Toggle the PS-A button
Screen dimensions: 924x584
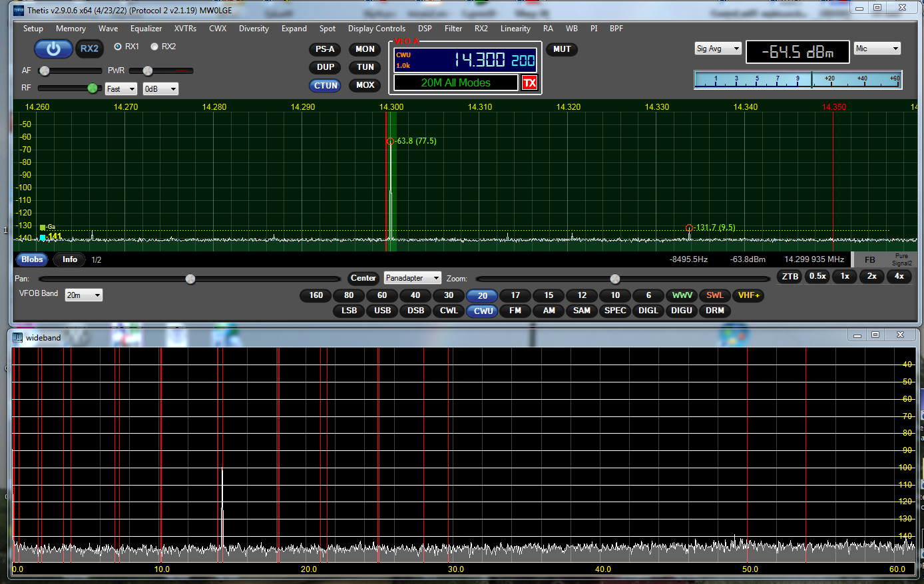(x=325, y=49)
